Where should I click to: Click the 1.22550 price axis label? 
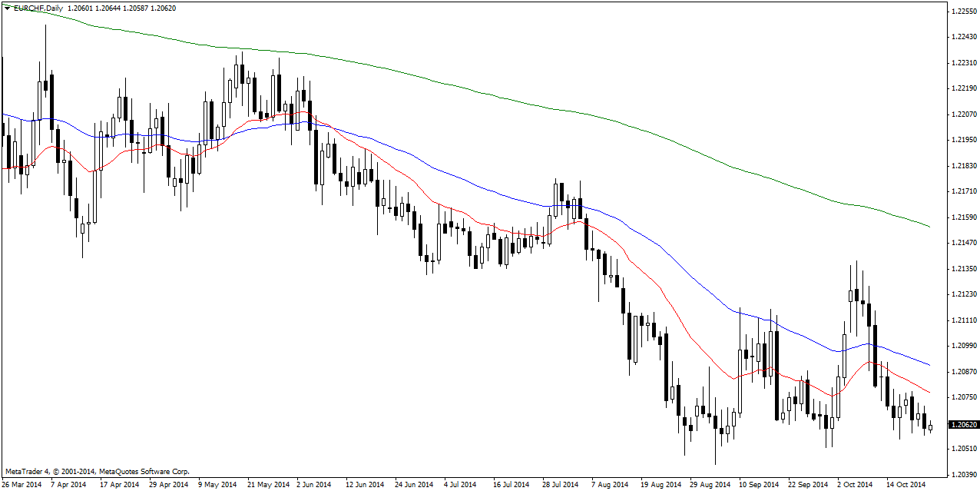click(x=964, y=12)
